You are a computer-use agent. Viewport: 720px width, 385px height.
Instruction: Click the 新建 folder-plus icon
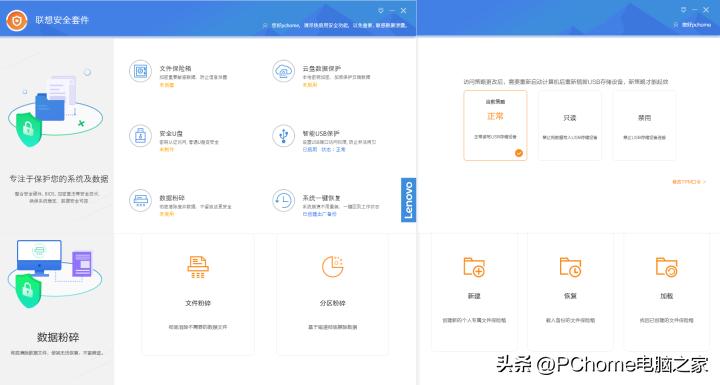[x=474, y=267]
